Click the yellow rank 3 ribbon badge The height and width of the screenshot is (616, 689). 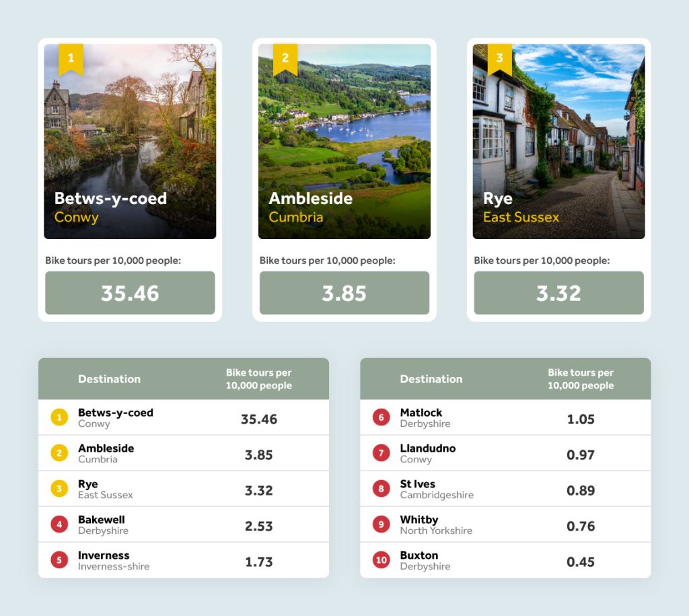point(499,59)
